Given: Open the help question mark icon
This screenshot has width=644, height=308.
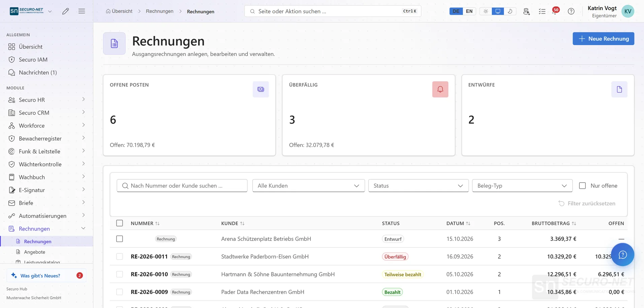Looking at the screenshot, I should [571, 11].
